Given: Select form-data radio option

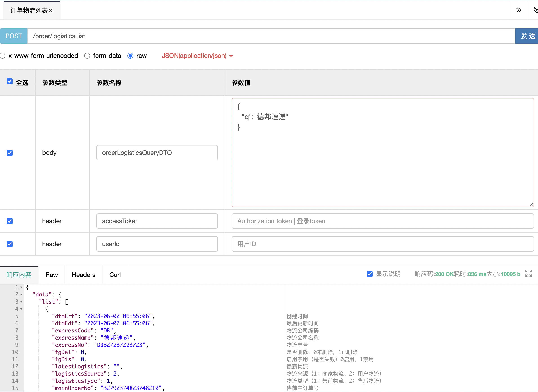Looking at the screenshot, I should click(87, 56).
